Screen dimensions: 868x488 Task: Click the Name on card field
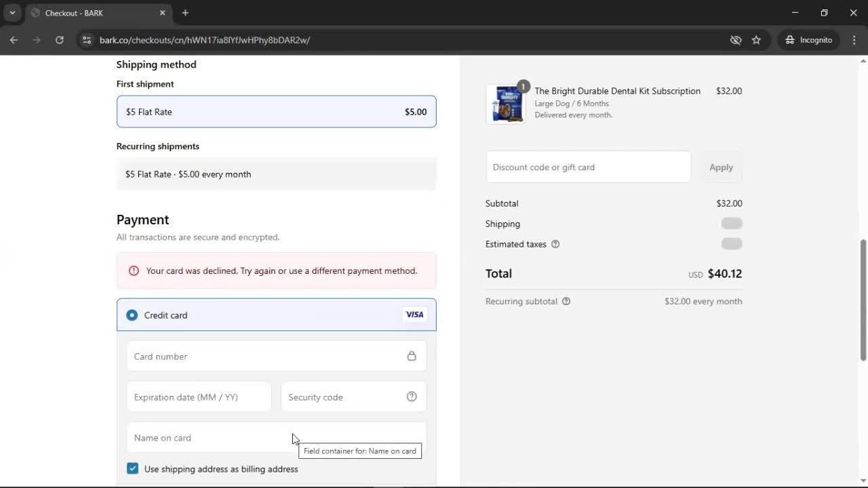pos(276,438)
